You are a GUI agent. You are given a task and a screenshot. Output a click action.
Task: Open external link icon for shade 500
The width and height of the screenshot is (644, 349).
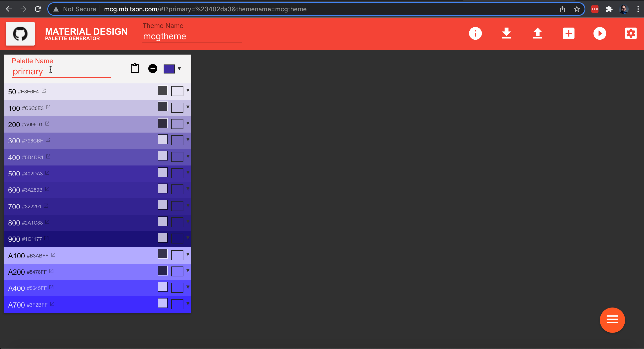pyautogui.click(x=47, y=173)
